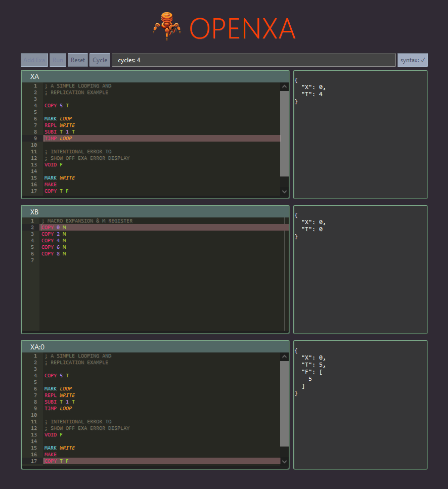Image resolution: width=448 pixels, height=489 pixels.
Task: Click the OpenXA robot logo icon
Action: (167, 26)
